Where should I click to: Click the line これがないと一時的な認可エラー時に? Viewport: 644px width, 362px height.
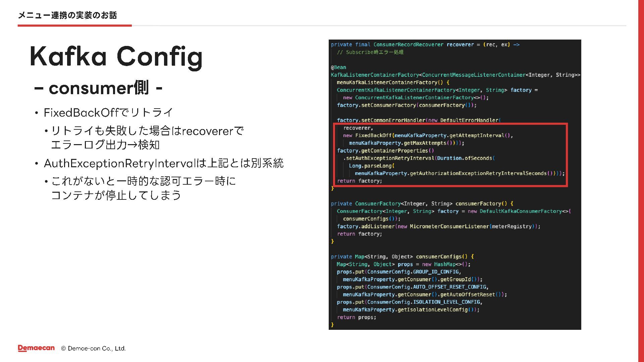click(144, 181)
